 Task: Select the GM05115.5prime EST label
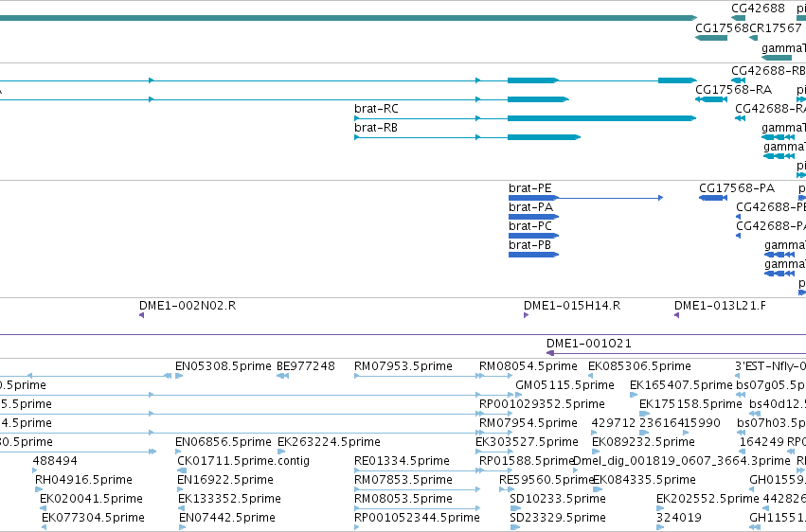pyautogui.click(x=564, y=385)
